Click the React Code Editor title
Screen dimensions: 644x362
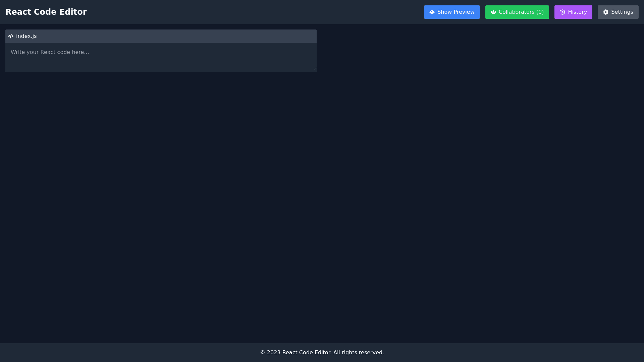pos(46,12)
